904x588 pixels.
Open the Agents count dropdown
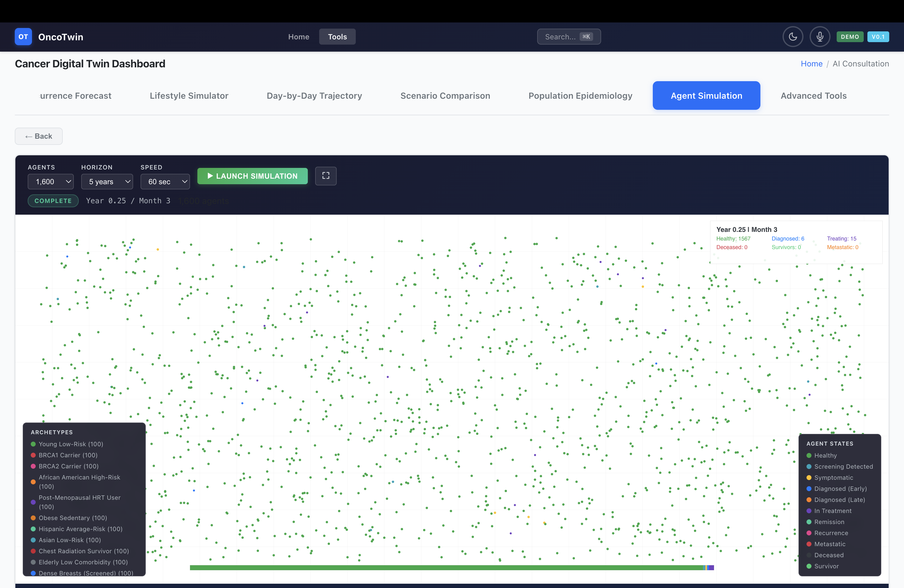pos(50,181)
